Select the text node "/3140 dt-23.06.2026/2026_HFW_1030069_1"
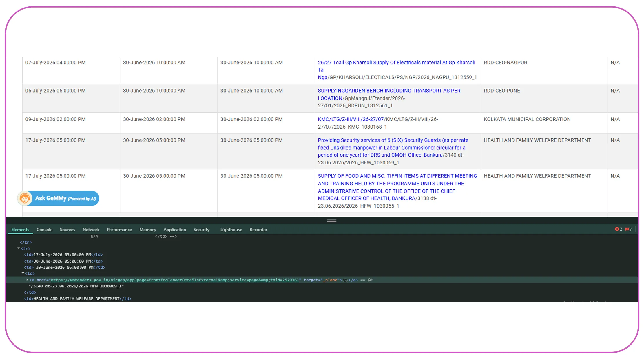The width and height of the screenshot is (644, 359). click(x=76, y=286)
